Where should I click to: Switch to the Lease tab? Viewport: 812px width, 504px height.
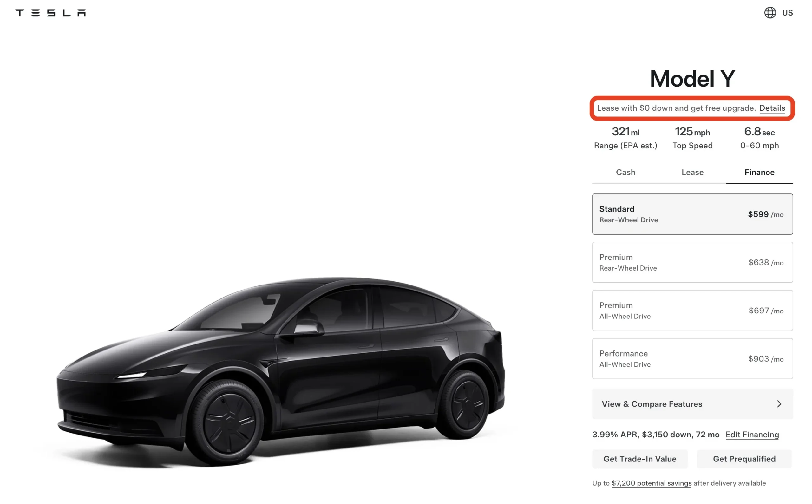coord(692,172)
